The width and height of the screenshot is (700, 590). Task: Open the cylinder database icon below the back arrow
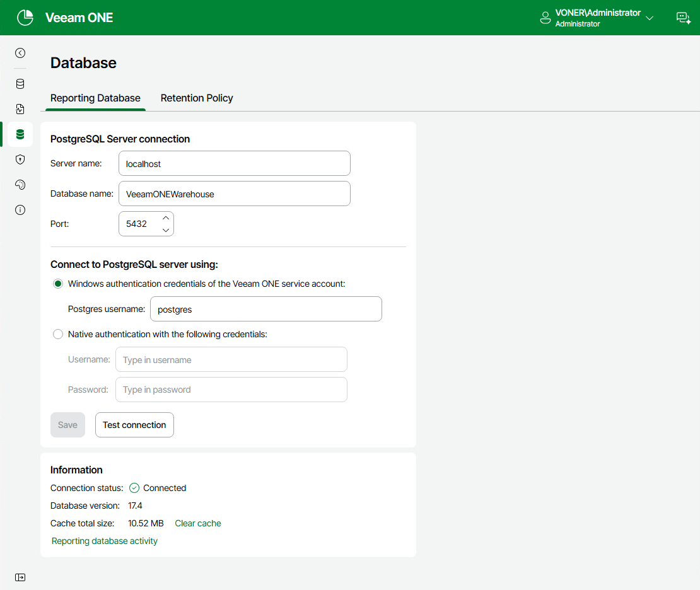click(20, 84)
